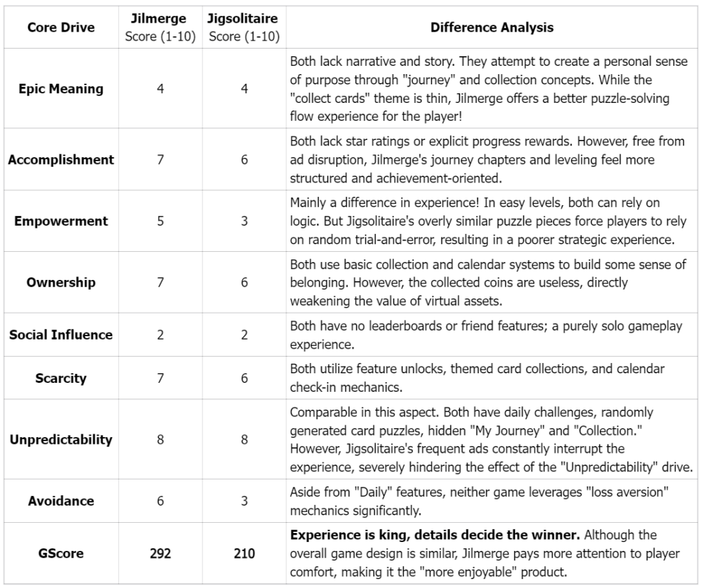This screenshot has width=703, height=588.
Task: Select Jilmerge's GScore value 292
Action: pos(161,553)
